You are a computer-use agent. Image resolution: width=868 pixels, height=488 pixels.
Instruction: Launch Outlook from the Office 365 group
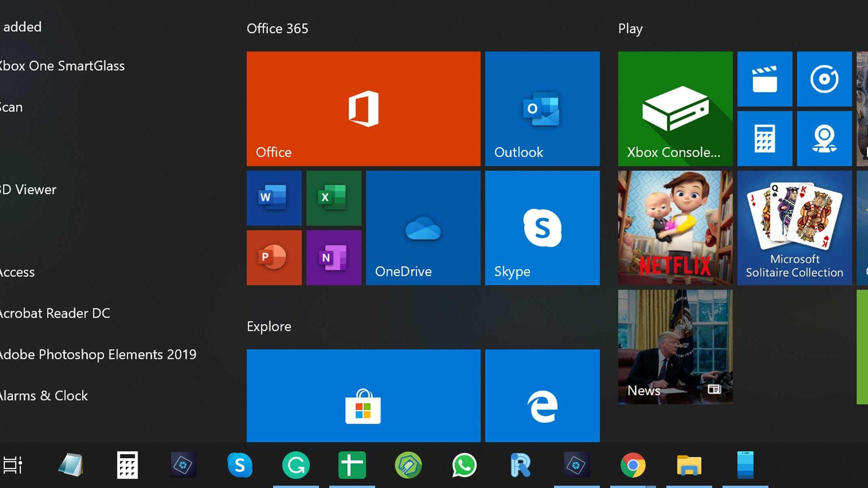tap(542, 109)
